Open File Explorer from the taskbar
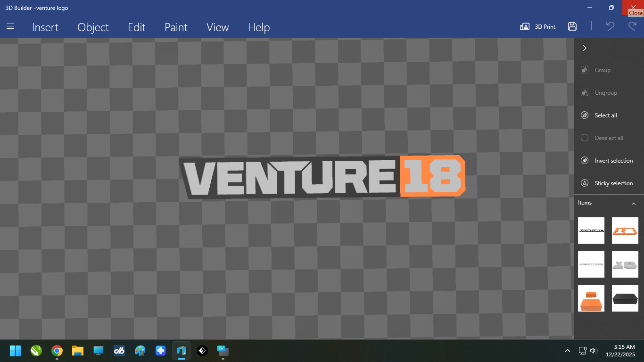The width and height of the screenshot is (644, 362). coord(78,351)
